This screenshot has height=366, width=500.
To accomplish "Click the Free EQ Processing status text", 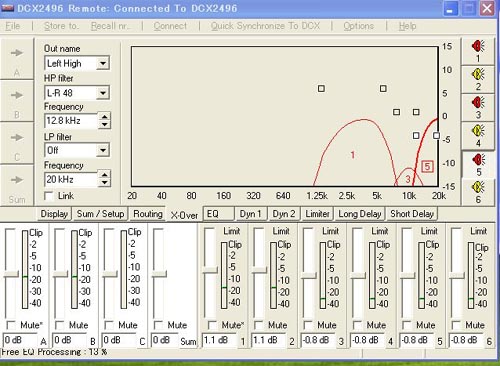I will coord(54,352).
